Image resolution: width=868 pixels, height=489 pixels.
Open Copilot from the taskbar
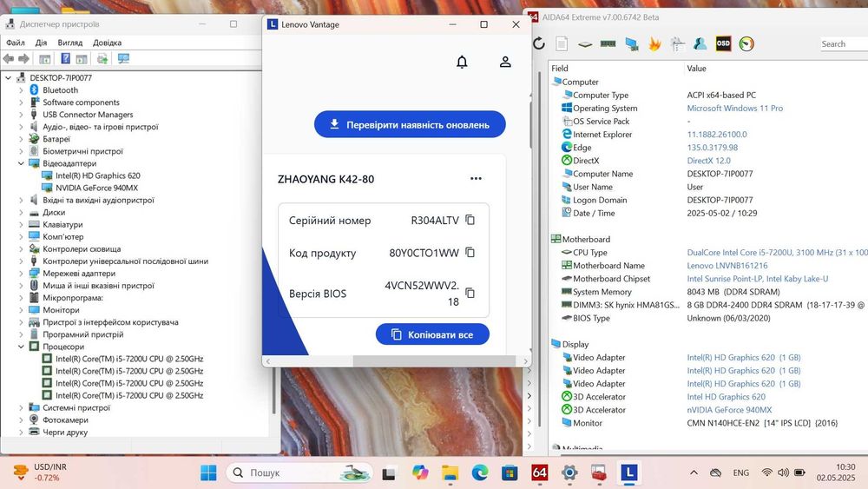420,473
